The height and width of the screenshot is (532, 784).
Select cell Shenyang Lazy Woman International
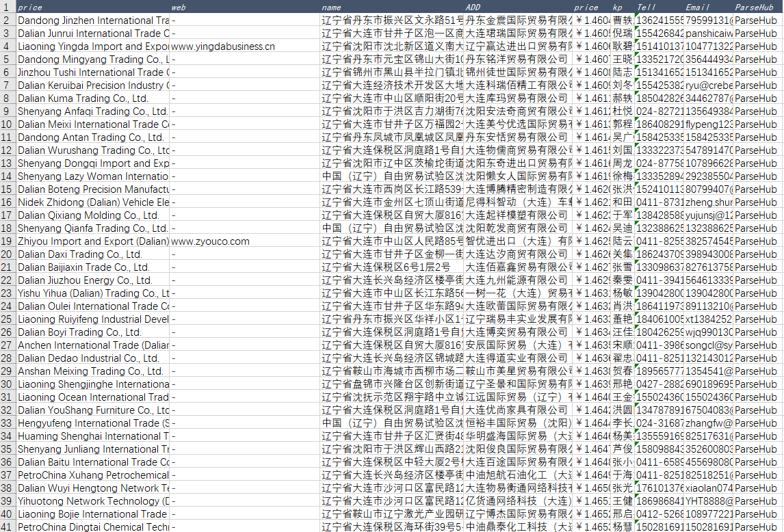click(93, 176)
